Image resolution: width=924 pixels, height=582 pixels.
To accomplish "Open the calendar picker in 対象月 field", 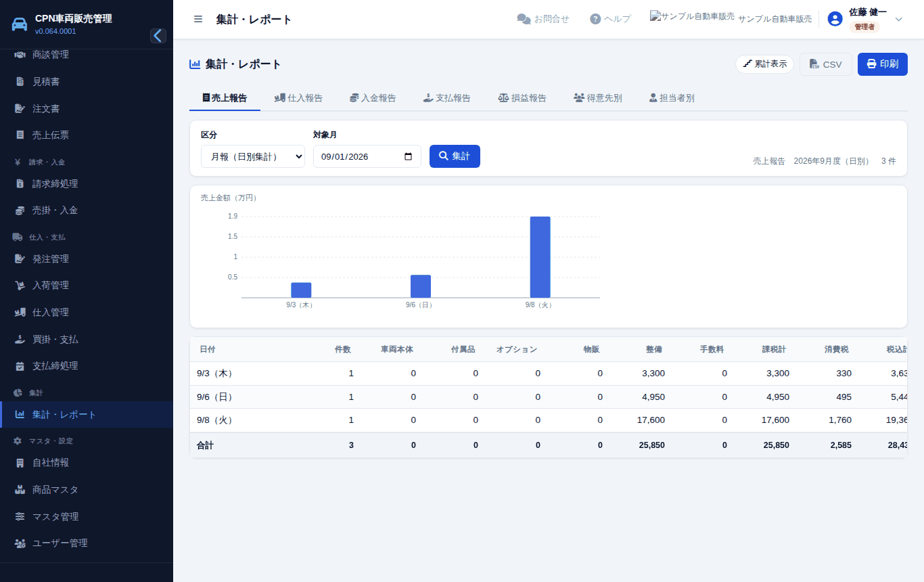I will pos(408,156).
